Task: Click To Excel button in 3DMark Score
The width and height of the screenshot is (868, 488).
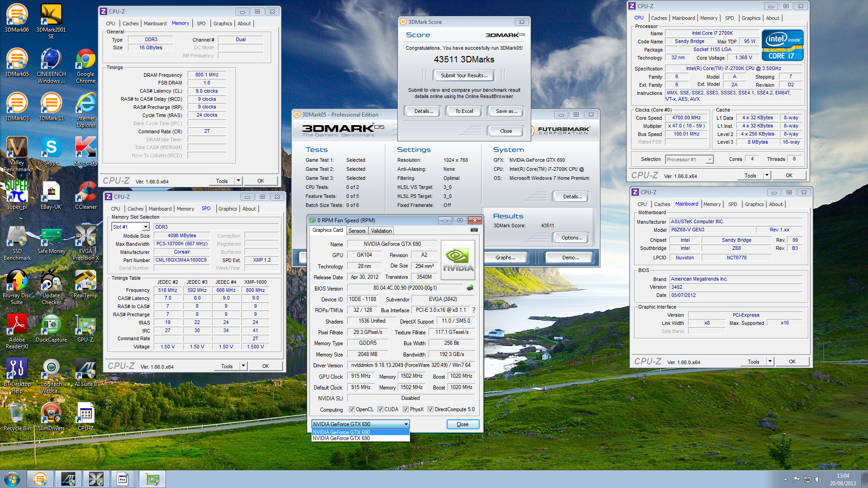Action: (x=464, y=111)
